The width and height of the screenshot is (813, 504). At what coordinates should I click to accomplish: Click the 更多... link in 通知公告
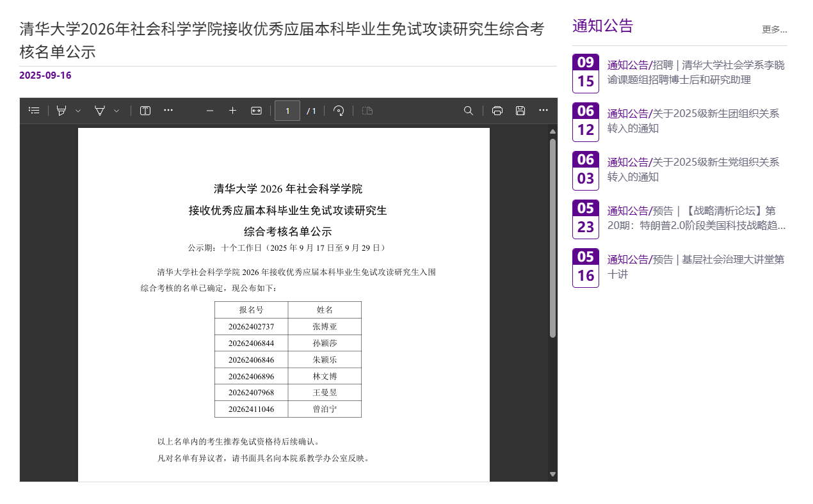(x=774, y=29)
